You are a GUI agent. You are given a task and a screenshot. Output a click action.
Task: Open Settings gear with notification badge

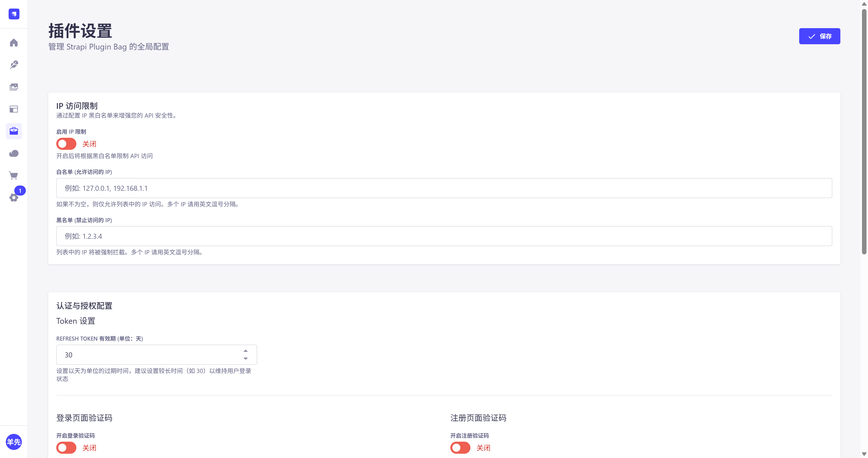coord(14,198)
